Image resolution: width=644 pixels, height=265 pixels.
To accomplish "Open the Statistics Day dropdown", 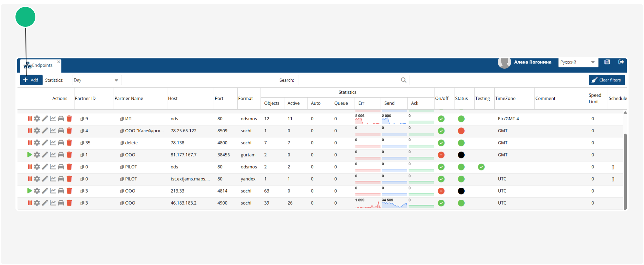I will tap(97, 80).
